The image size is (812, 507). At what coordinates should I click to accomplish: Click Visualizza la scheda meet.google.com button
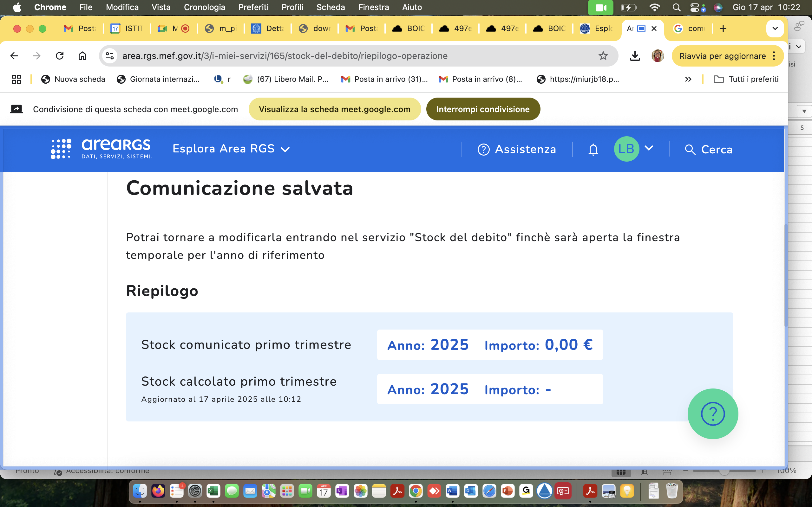[334, 109]
